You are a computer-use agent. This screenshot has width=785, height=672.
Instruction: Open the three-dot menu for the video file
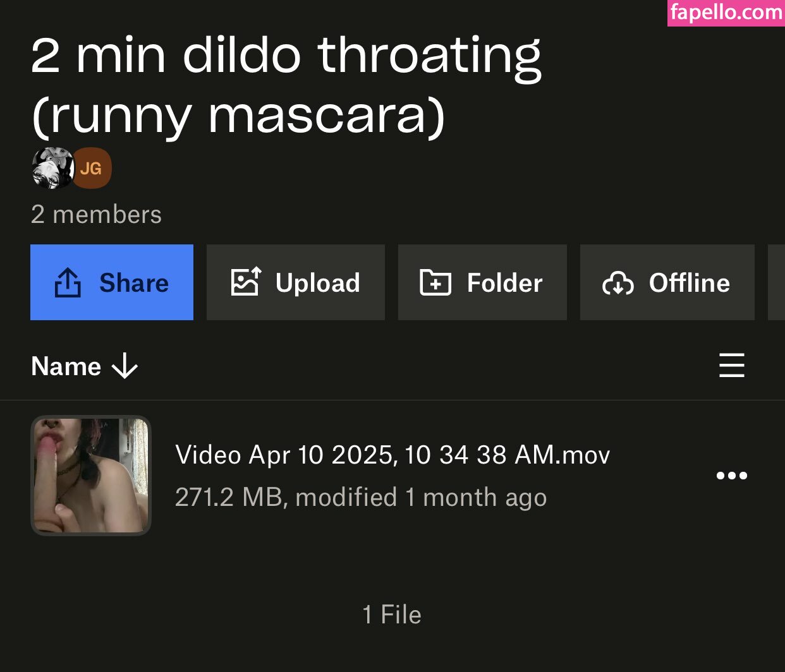731,476
